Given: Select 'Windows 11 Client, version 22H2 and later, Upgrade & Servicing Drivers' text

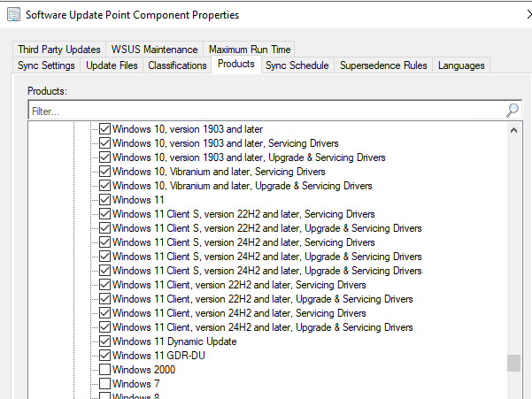Looking at the screenshot, I should pos(263,299).
